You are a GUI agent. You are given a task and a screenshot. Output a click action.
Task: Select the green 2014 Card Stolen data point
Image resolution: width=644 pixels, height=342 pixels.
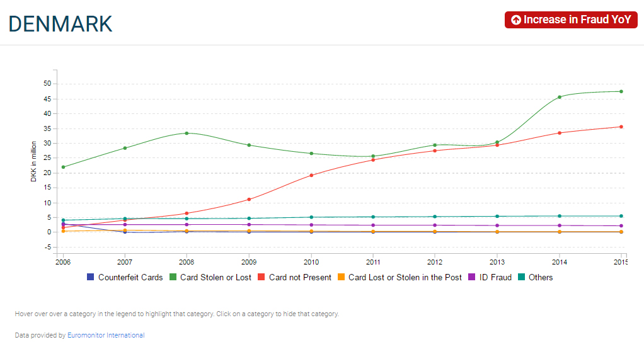(x=560, y=97)
